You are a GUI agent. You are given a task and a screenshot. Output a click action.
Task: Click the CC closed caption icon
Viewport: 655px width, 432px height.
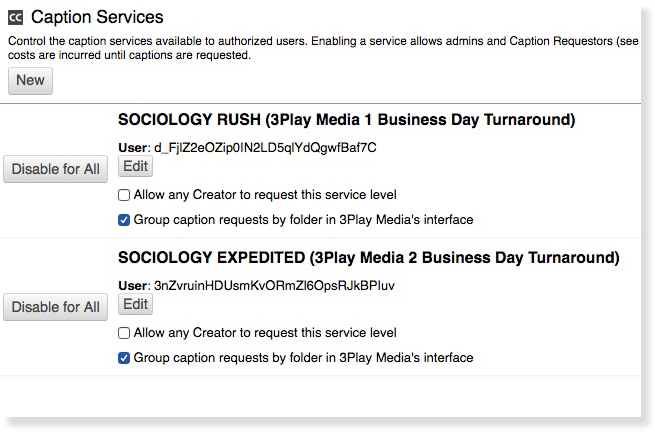coord(15,18)
